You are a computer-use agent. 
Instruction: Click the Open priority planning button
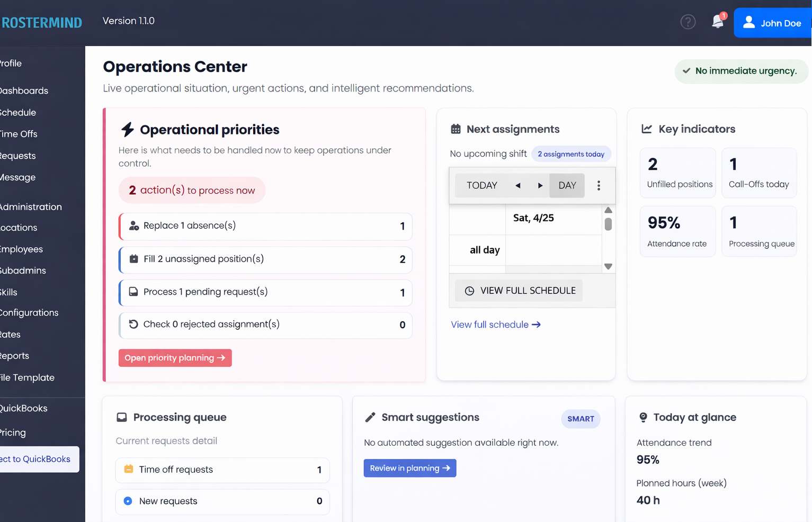coord(175,358)
